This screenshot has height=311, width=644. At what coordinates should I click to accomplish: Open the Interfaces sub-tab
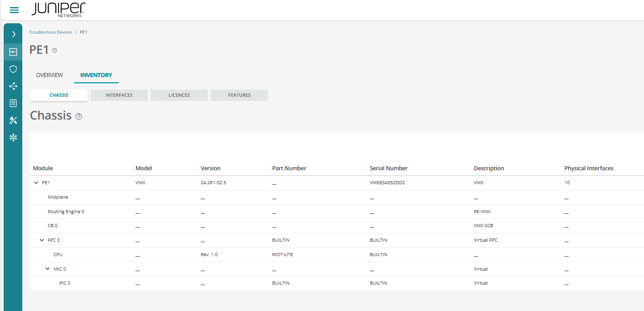pos(119,95)
